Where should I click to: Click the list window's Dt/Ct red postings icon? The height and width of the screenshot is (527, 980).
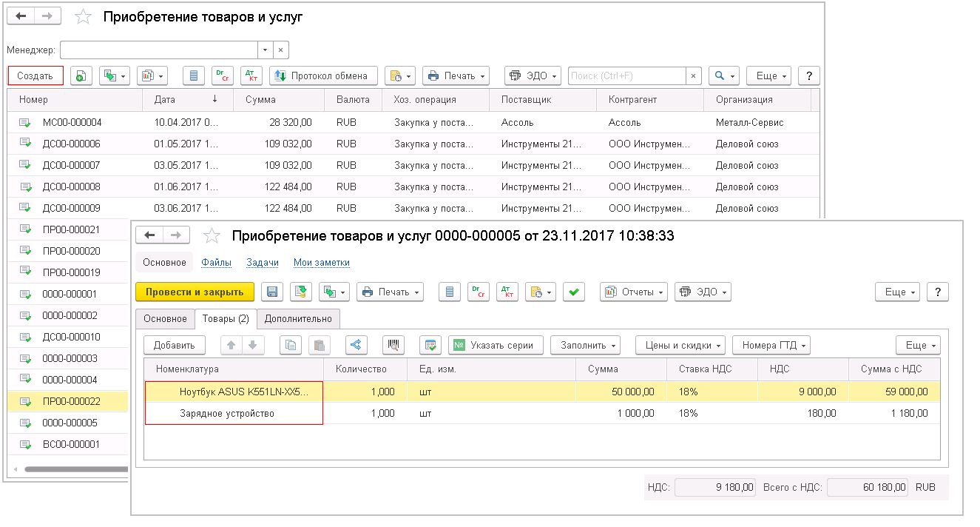pyautogui.click(x=223, y=75)
